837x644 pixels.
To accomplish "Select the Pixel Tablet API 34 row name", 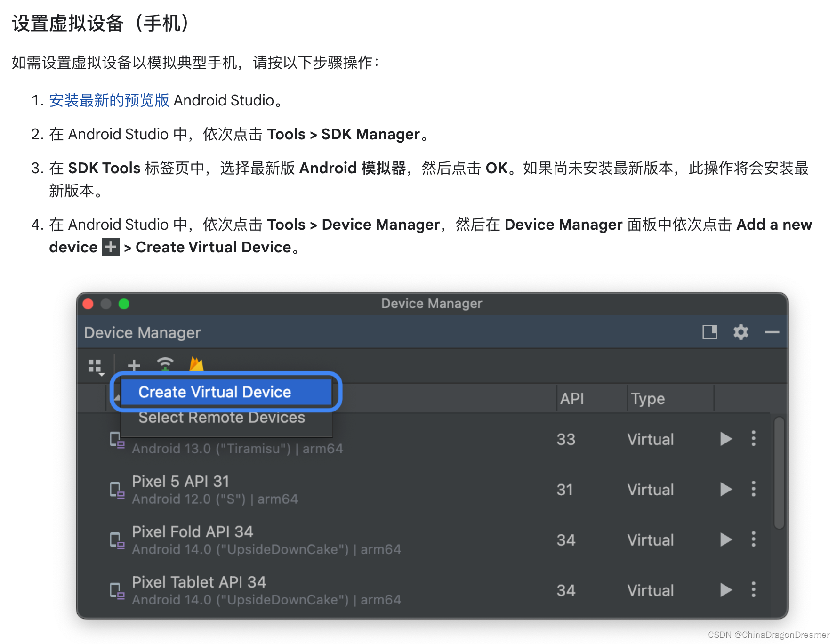I will pyautogui.click(x=199, y=582).
